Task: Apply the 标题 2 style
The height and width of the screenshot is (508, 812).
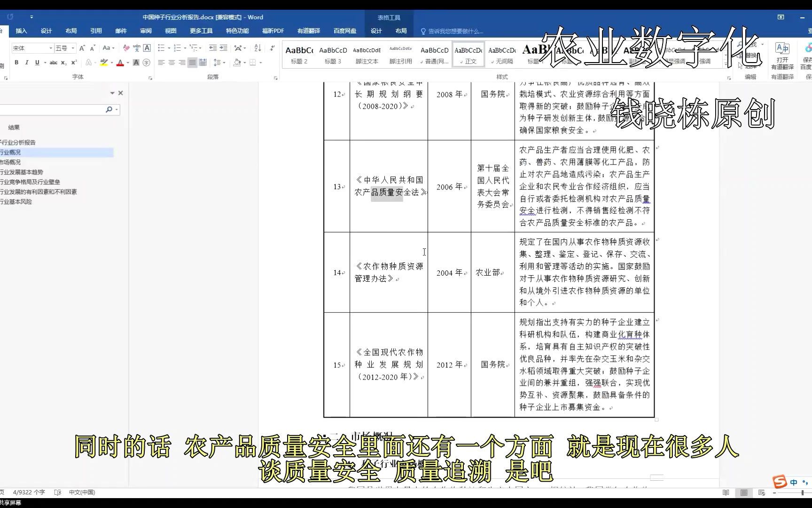Action: click(x=299, y=55)
